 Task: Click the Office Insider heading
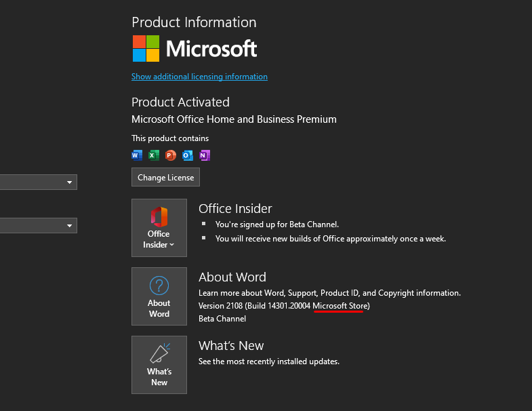pyautogui.click(x=235, y=209)
